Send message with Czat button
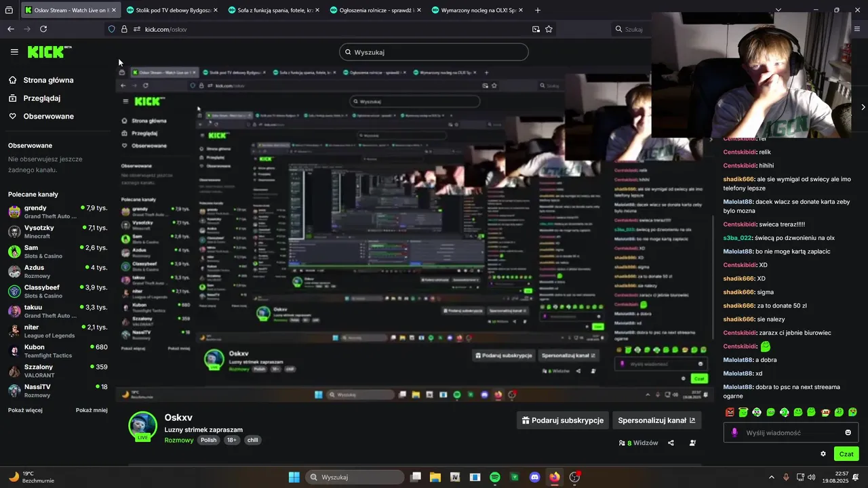868x488 pixels. [846, 454]
